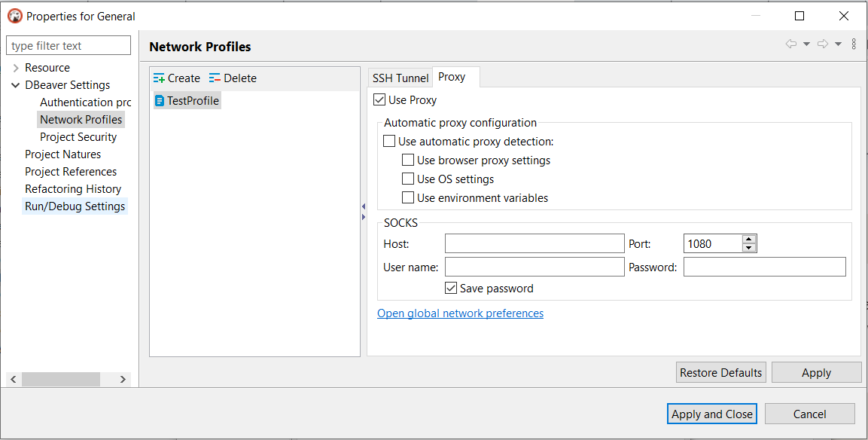The height and width of the screenshot is (440, 868).
Task: Click the Create profile icon
Action: (x=159, y=78)
